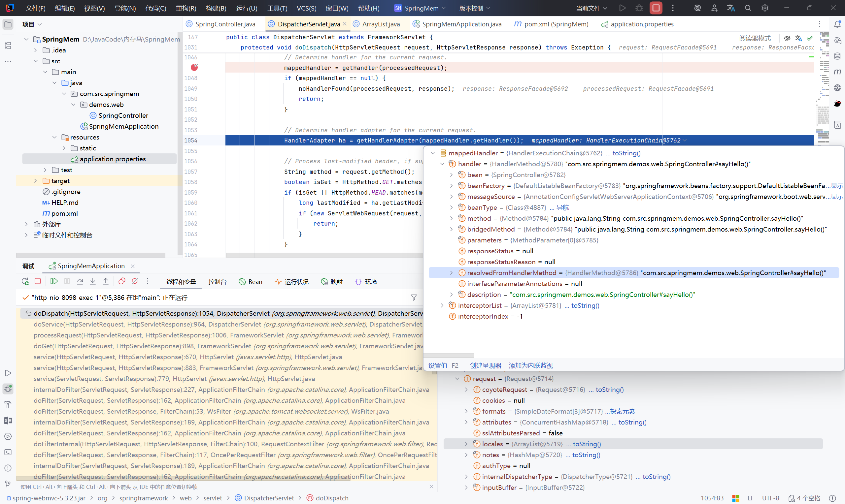Open the 构建(B) menu
The height and width of the screenshot is (504, 845).
(x=216, y=8)
